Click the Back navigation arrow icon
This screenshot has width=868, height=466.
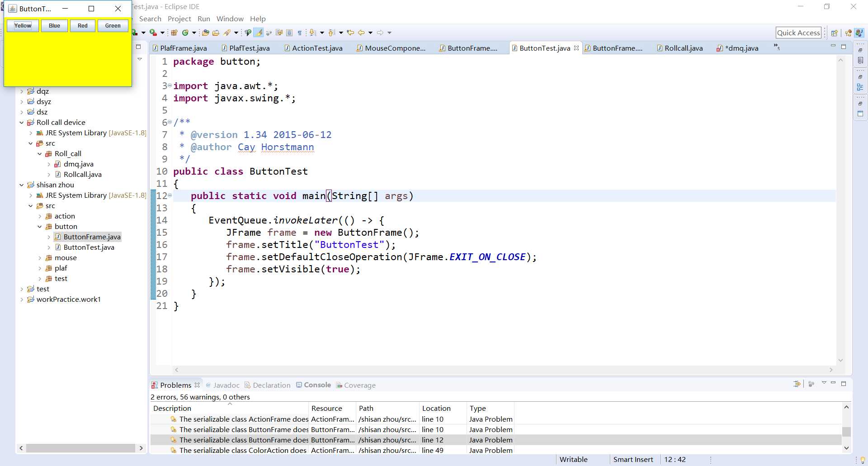click(x=361, y=33)
